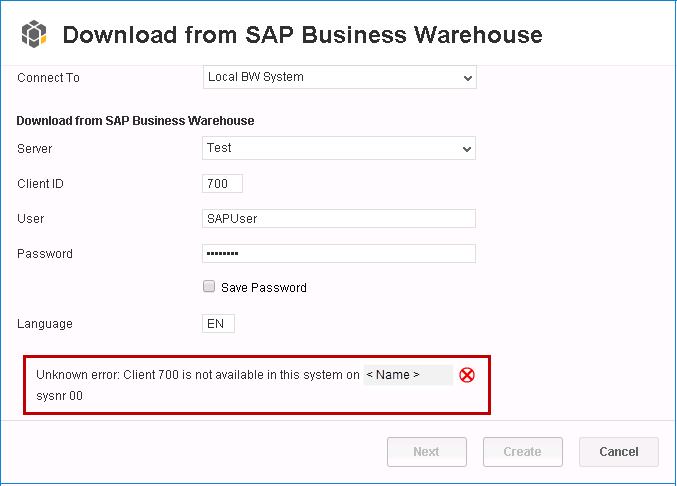Click the 'Unknown error: Client 700' message text

[198, 375]
